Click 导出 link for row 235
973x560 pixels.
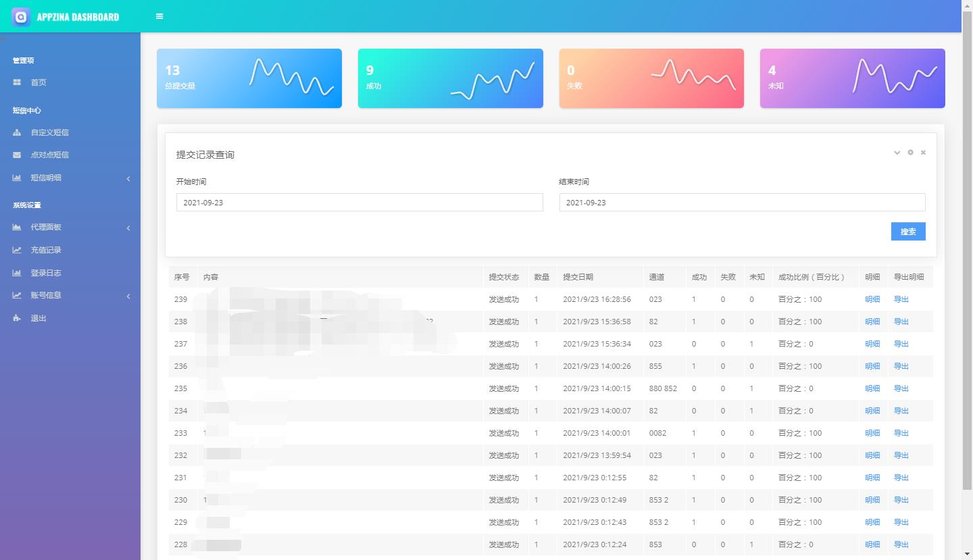[x=901, y=388]
